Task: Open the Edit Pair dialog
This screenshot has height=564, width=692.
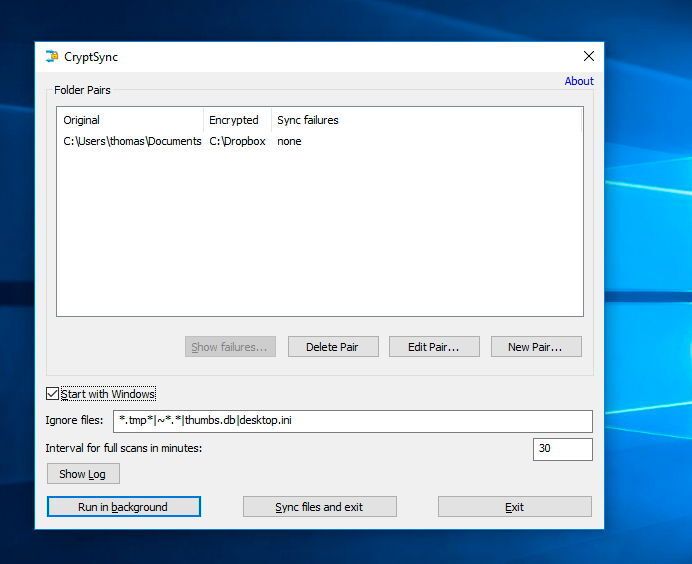Action: click(x=433, y=347)
